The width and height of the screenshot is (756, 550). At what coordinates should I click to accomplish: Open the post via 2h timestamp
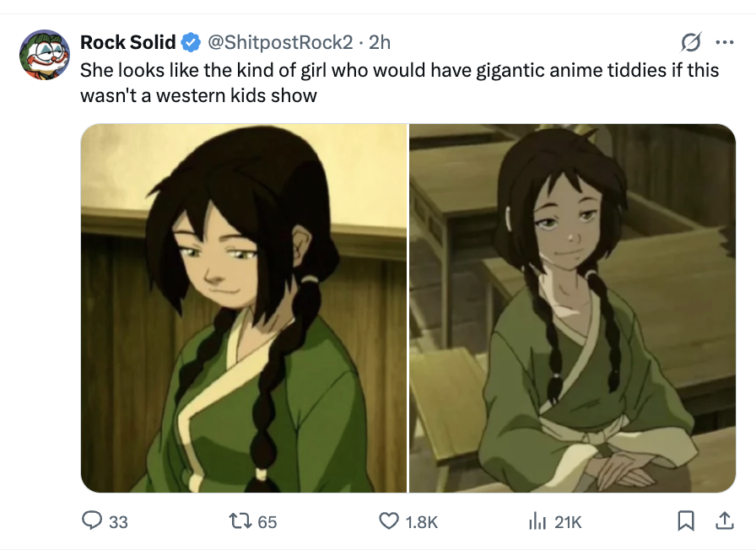coord(380,42)
